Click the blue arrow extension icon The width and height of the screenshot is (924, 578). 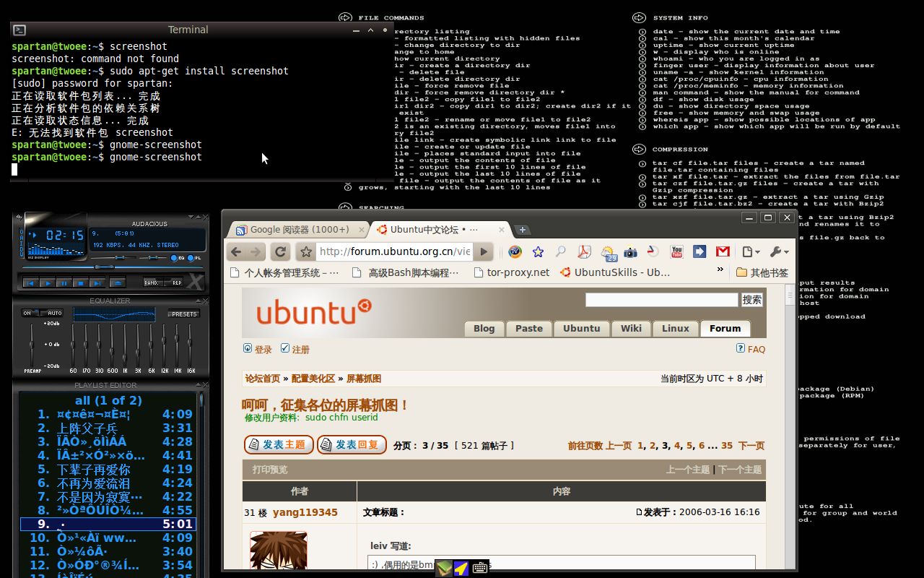point(699,251)
